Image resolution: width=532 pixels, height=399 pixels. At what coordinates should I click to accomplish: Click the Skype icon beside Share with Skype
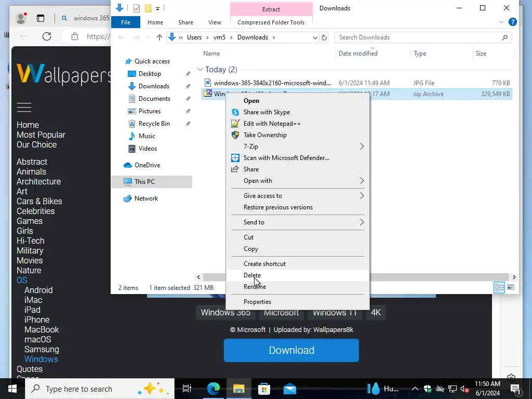point(235,112)
